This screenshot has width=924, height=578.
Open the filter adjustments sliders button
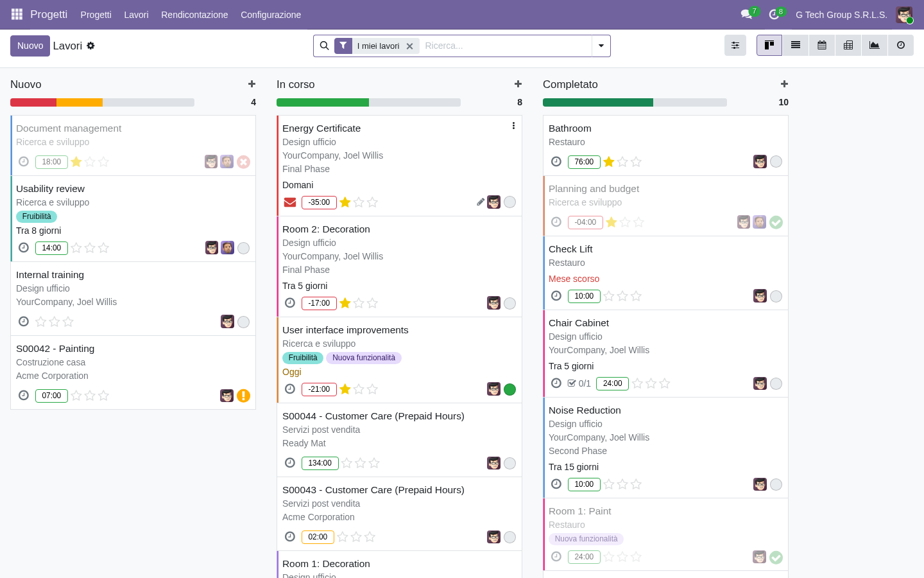[x=735, y=46]
